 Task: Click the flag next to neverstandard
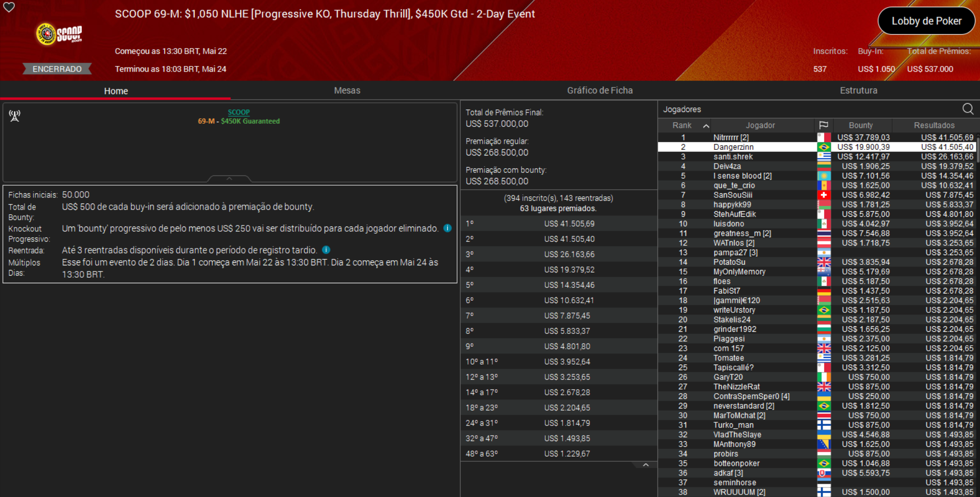point(824,406)
